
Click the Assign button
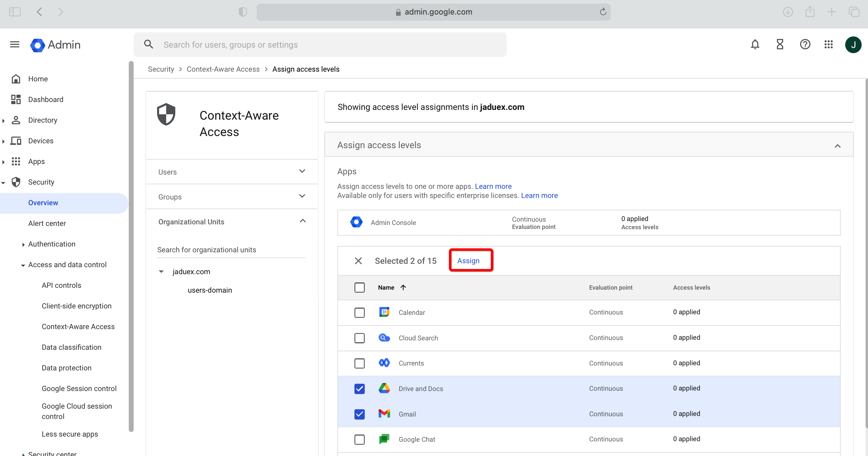468,261
